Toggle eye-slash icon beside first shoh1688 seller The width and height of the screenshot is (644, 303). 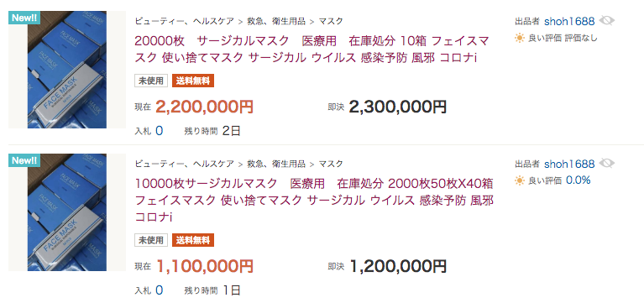tap(606, 21)
